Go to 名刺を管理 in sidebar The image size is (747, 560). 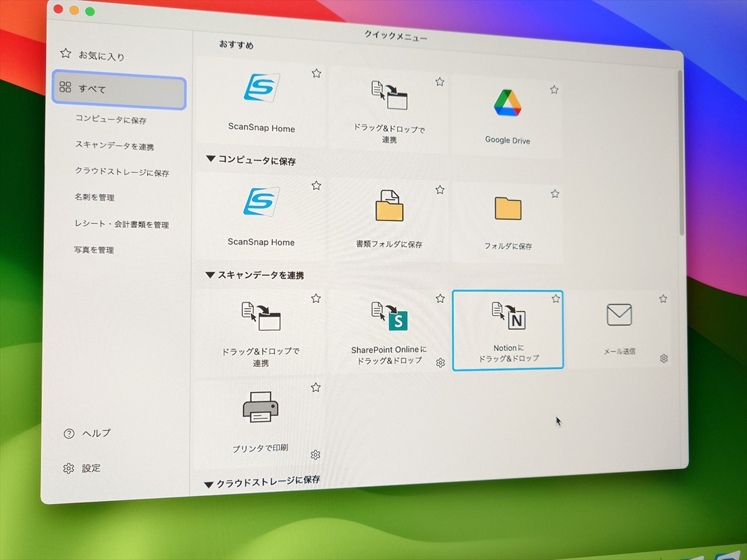94,197
